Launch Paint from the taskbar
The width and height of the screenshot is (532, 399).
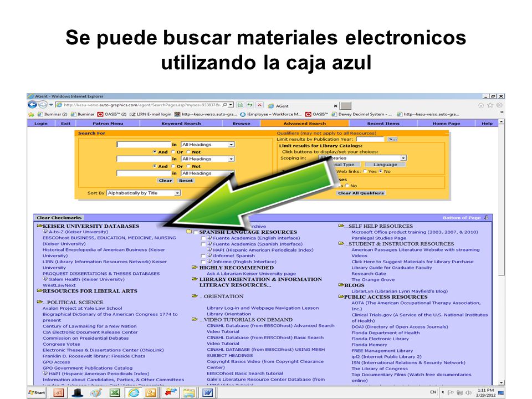click(96, 392)
